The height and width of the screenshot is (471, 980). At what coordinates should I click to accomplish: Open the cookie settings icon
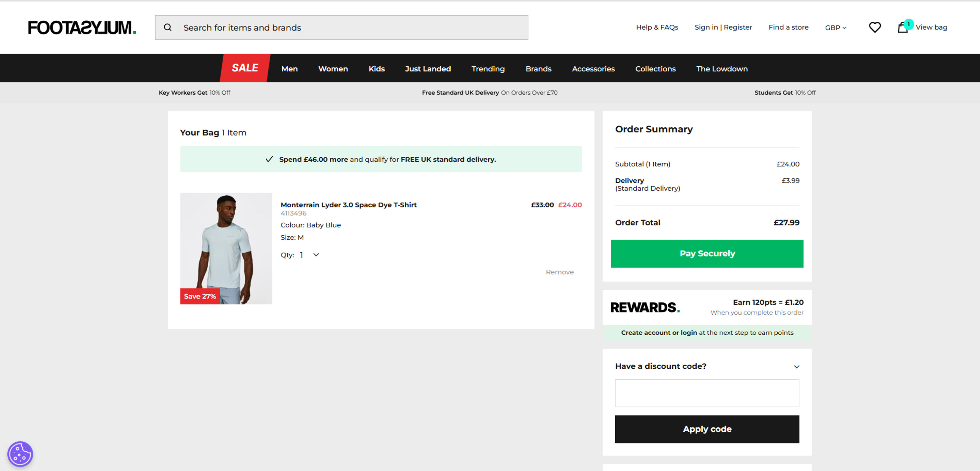[x=20, y=454]
